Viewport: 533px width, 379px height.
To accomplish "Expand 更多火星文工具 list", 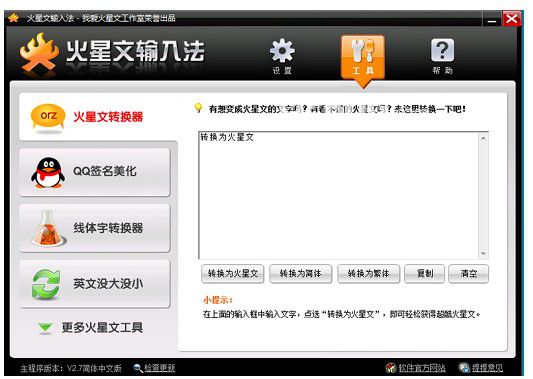I will coord(102,328).
